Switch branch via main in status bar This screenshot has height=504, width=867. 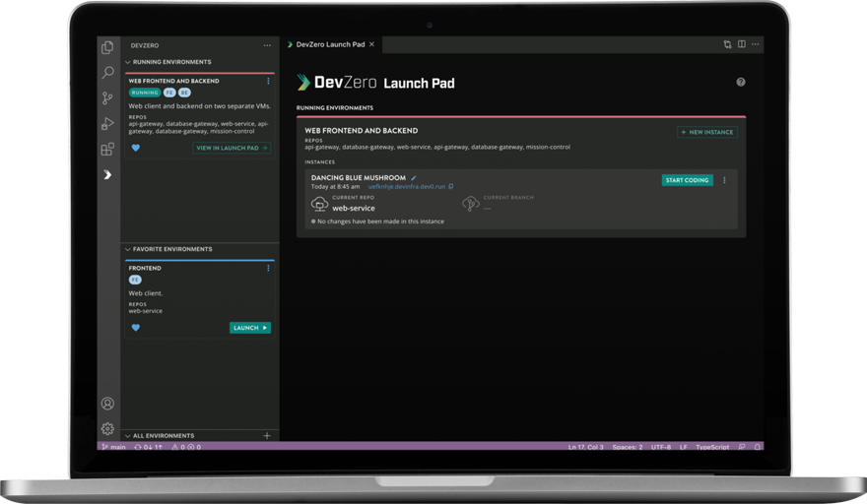pos(114,447)
